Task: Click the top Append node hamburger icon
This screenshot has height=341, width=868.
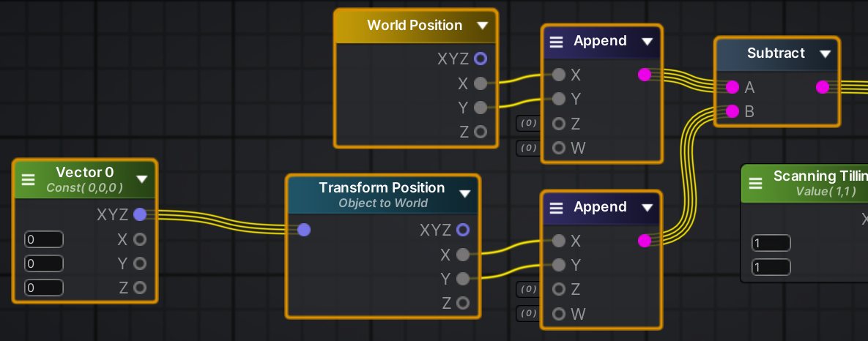Action: point(557,42)
